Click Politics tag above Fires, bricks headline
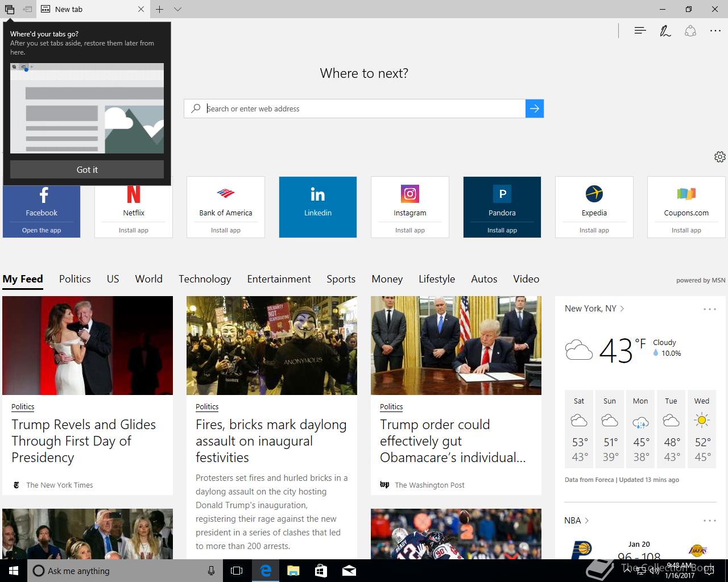728x582 pixels. [x=207, y=407]
